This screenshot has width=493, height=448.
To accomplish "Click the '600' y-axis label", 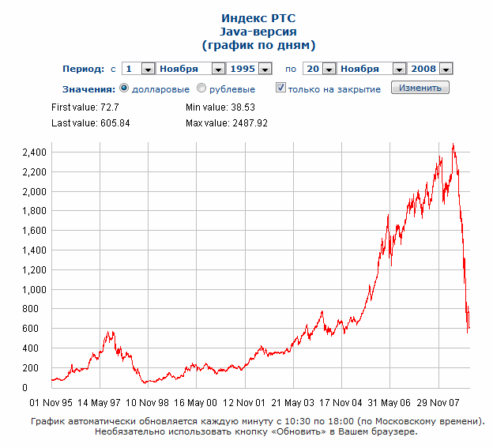I will [x=30, y=329].
